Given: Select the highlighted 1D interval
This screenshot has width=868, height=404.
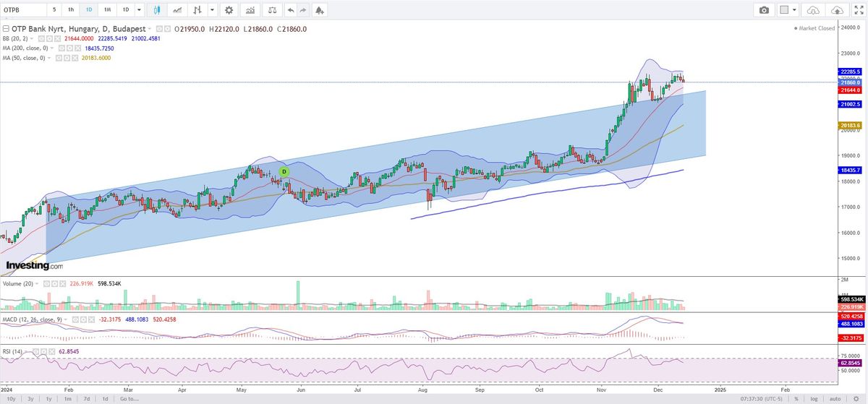Looking at the screenshot, I should click(x=88, y=10).
